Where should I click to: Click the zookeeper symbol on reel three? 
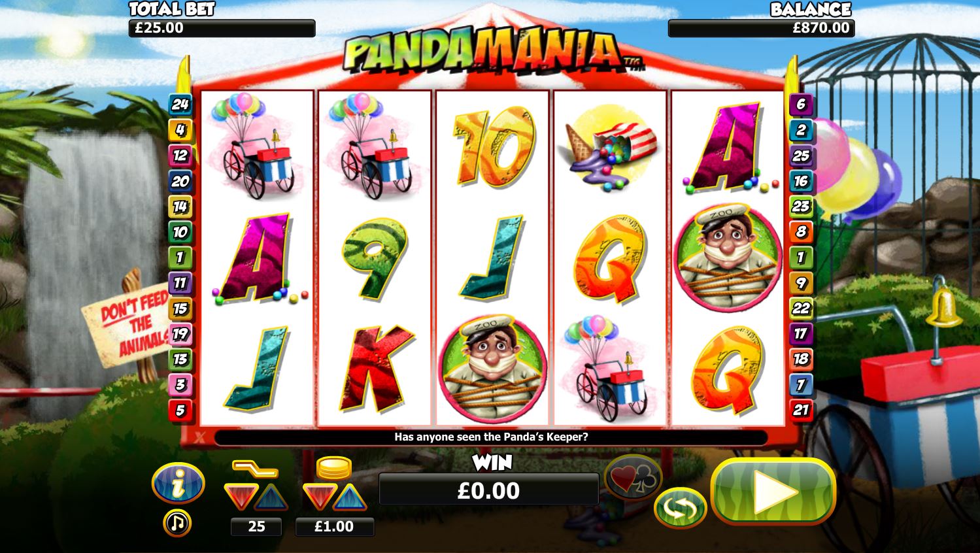click(492, 369)
